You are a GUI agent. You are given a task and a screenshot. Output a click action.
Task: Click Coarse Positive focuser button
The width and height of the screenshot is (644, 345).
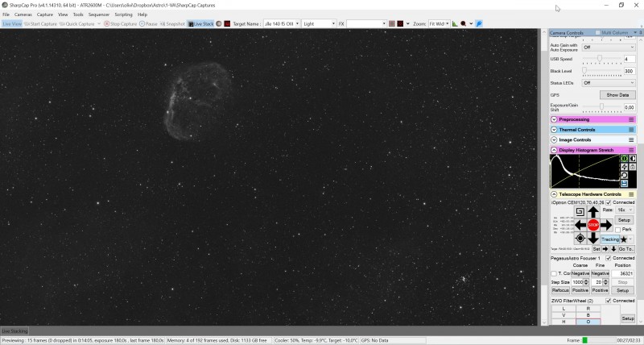[x=580, y=290]
